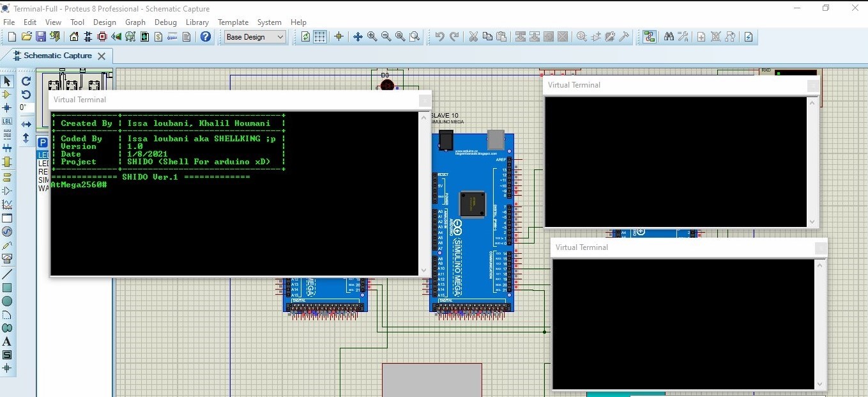Close the SHIDO Virtual Terminal window
The height and width of the screenshot is (397, 868).
point(425,100)
